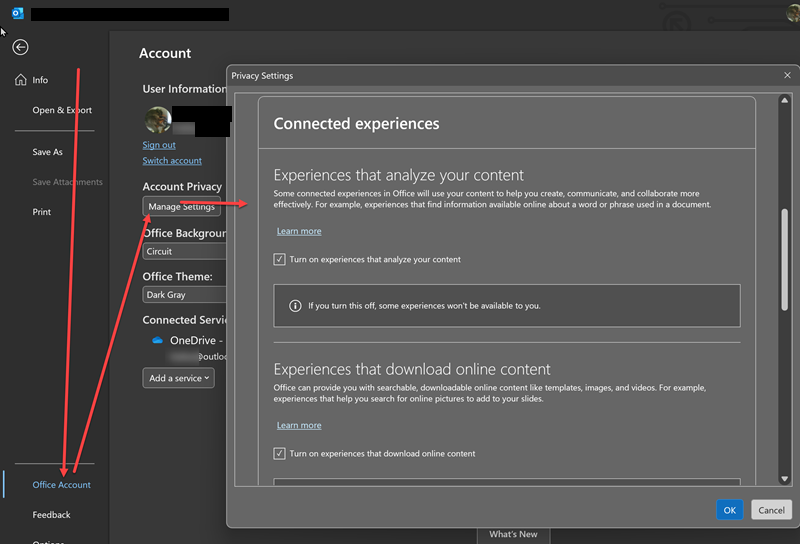Click the 'If you turn this off' notice text
Image resolution: width=800 pixels, height=544 pixels.
pos(424,306)
